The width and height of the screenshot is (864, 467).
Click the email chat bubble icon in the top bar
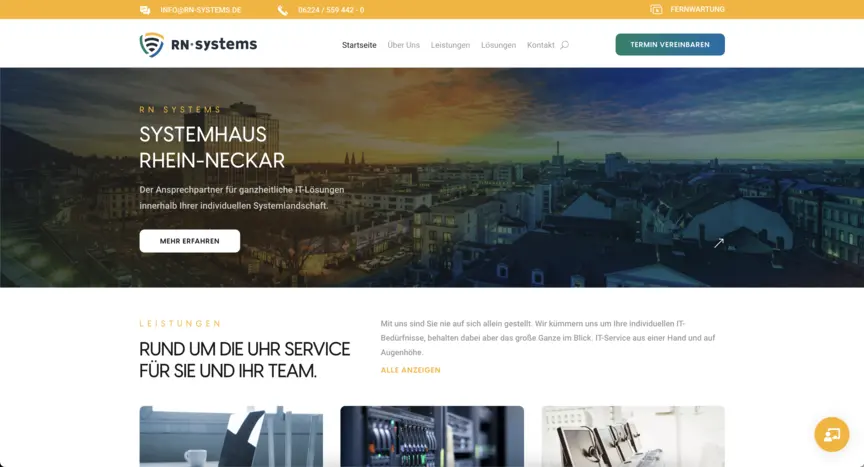pos(145,10)
